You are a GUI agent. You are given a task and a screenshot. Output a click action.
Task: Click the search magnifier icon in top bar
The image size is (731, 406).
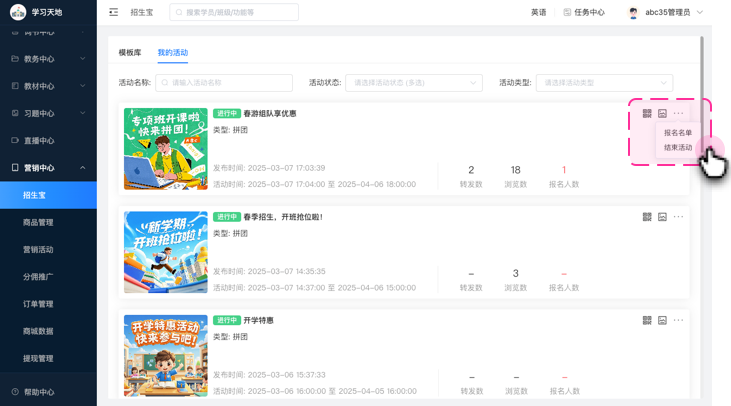(179, 13)
